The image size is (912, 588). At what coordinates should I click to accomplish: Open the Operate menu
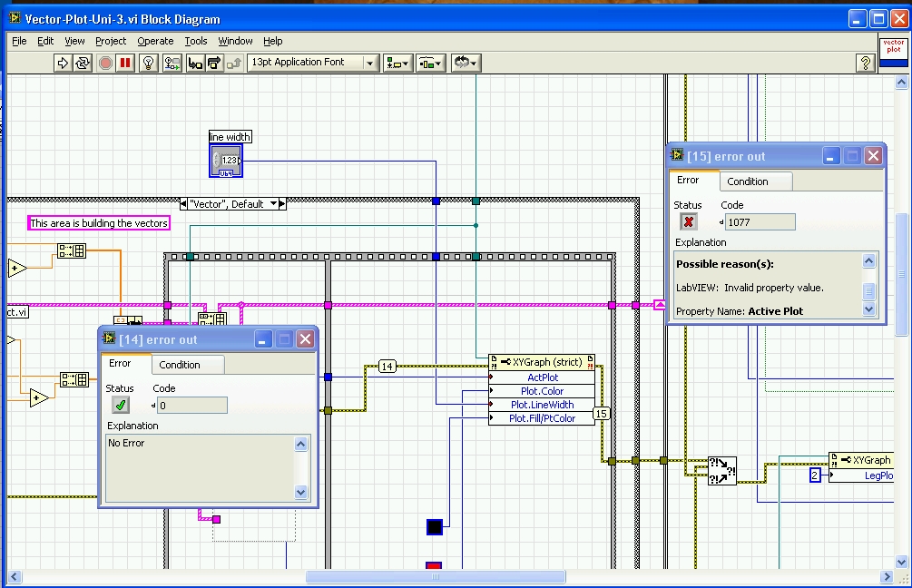(x=155, y=41)
